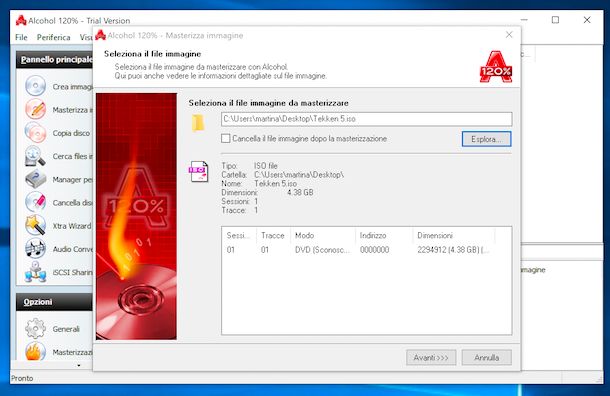Collapse the Pannello principale panel header

coord(54,60)
